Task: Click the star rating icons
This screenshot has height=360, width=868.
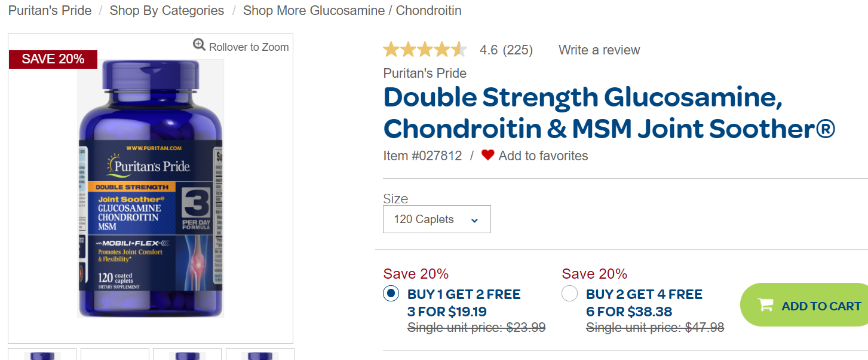Action: coord(425,50)
